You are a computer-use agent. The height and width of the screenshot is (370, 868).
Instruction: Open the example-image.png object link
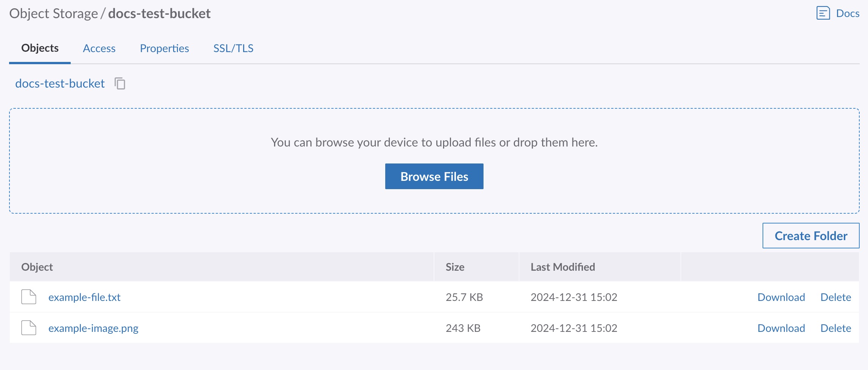click(93, 328)
